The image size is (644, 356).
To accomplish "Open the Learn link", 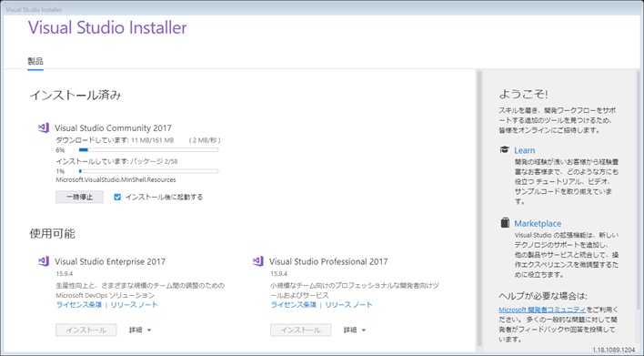I will point(525,150).
